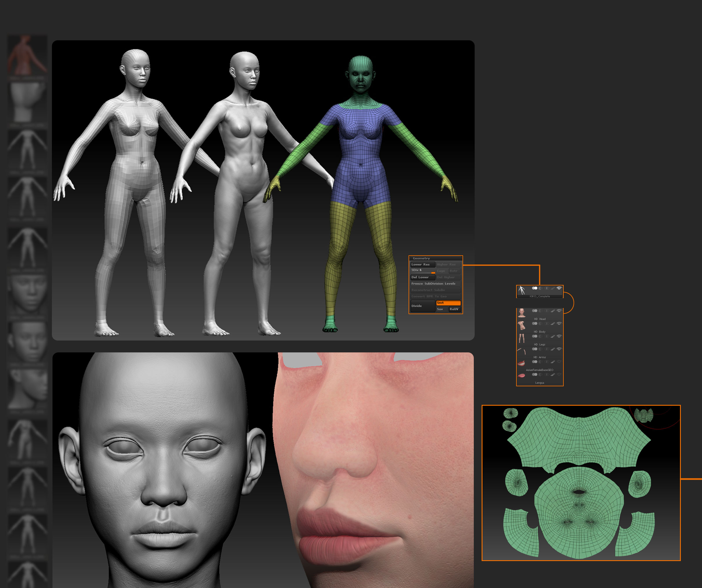Click the Higher Res button

[449, 265]
